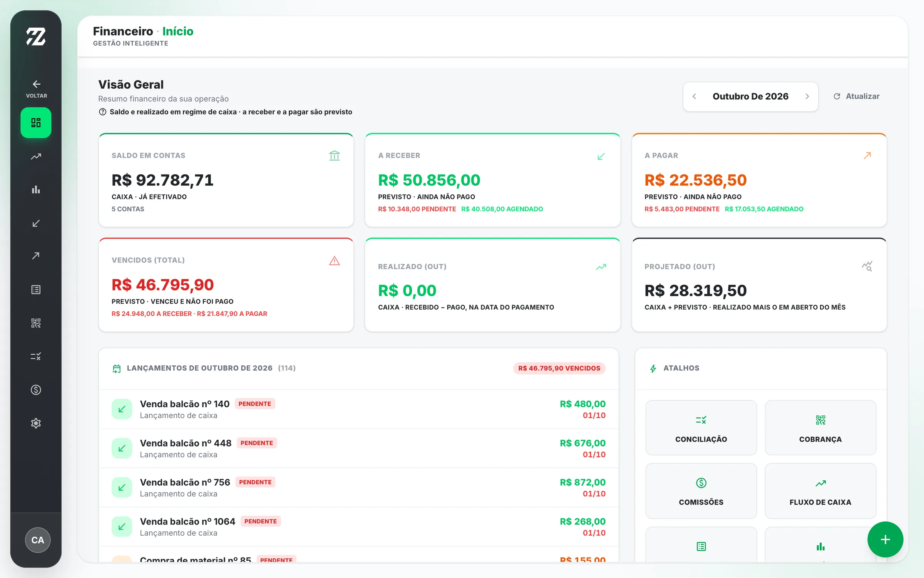Open the trending line icon in sidebar

(x=36, y=156)
